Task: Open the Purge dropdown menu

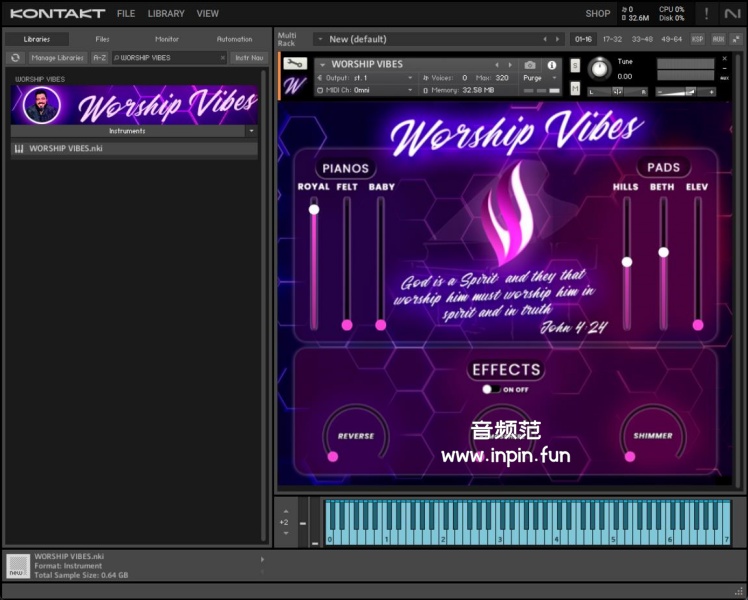Action: click(540, 78)
